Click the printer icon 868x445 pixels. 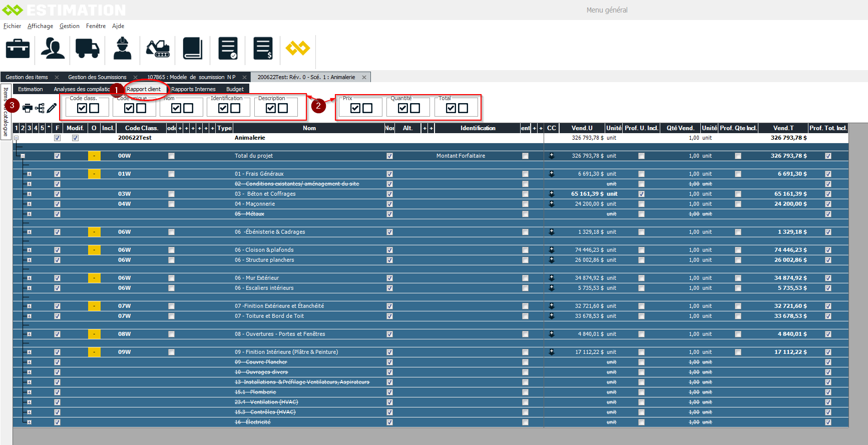click(28, 108)
